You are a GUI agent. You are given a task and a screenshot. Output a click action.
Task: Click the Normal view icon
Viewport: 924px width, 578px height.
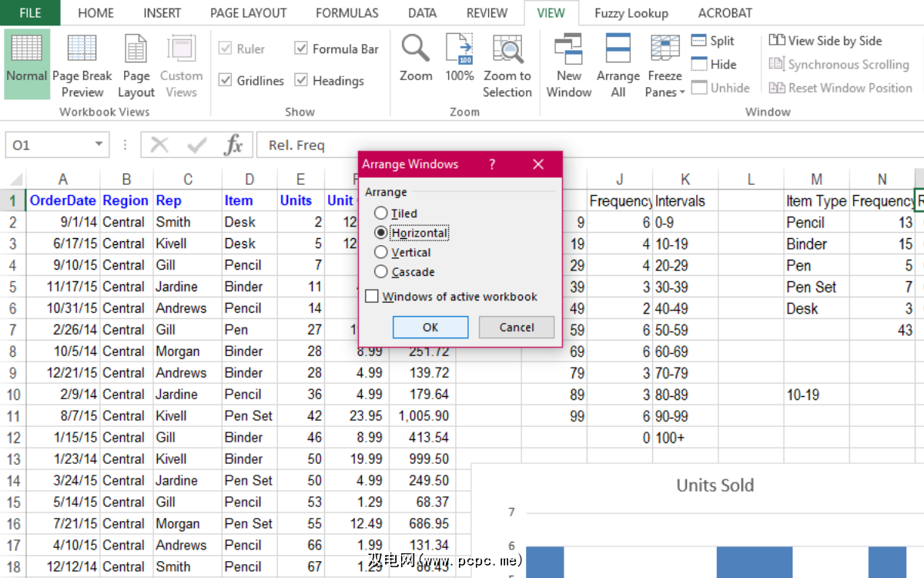27,49
